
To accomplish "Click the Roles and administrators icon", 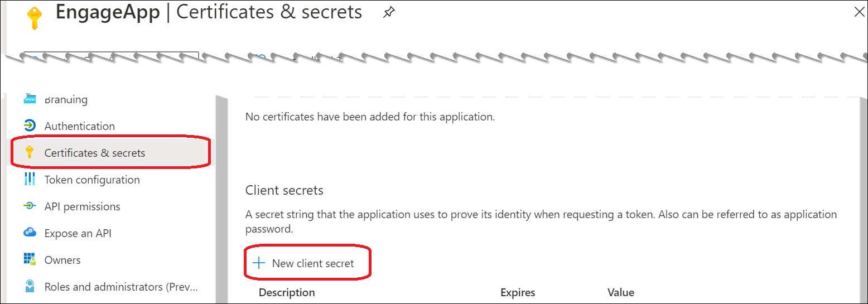I will pyautogui.click(x=30, y=286).
